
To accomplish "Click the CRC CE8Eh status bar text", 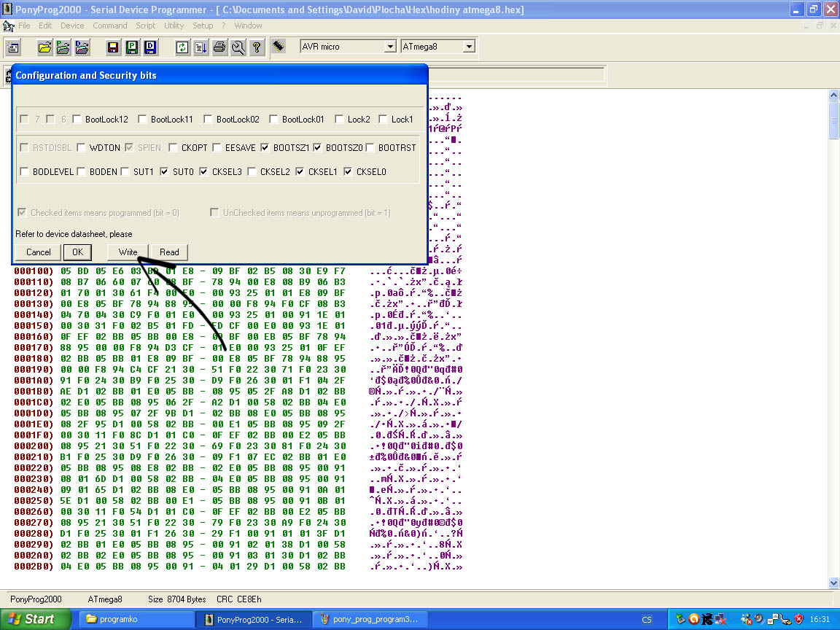I will coord(239,599).
